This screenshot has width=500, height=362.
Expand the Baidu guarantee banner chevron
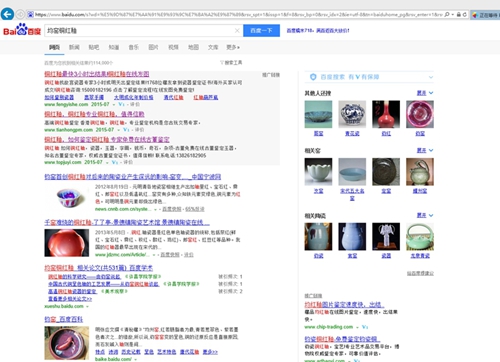(431, 77)
